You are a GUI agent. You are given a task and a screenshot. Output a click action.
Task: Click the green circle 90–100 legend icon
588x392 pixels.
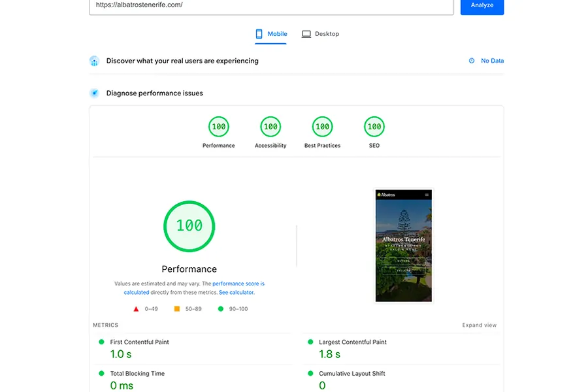[x=221, y=309]
